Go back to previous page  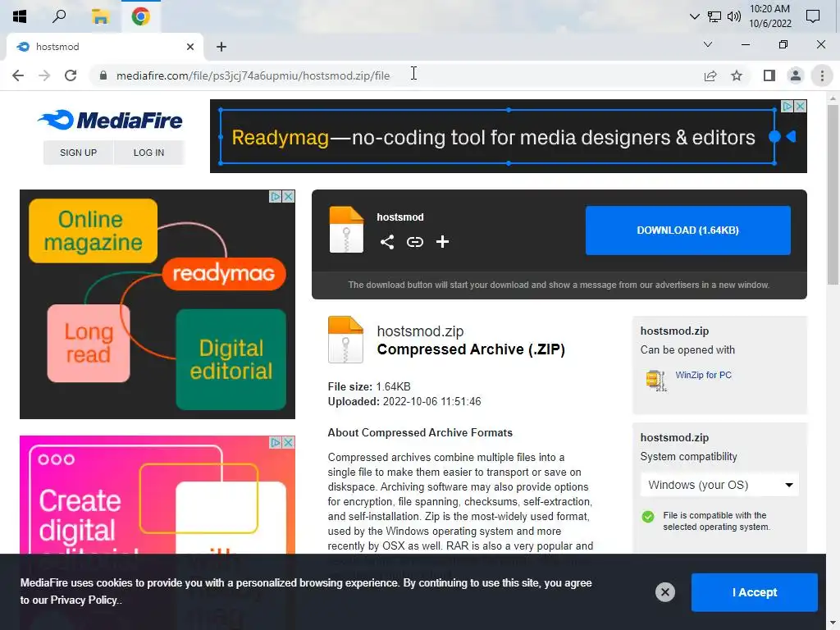tap(18, 75)
